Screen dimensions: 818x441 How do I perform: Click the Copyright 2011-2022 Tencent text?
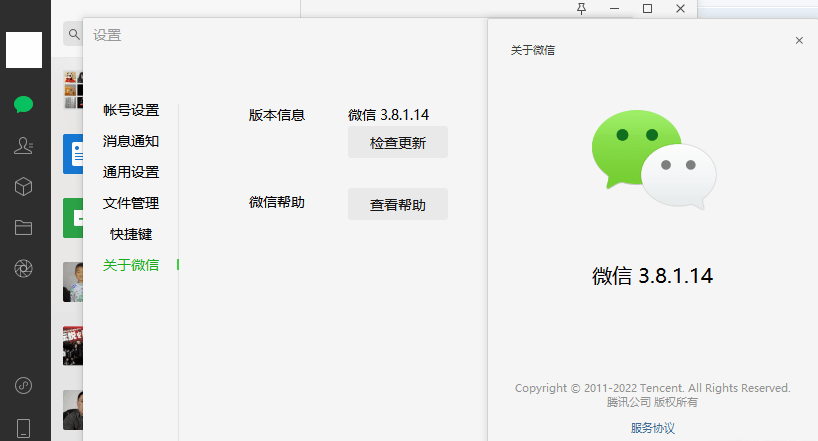pos(653,388)
